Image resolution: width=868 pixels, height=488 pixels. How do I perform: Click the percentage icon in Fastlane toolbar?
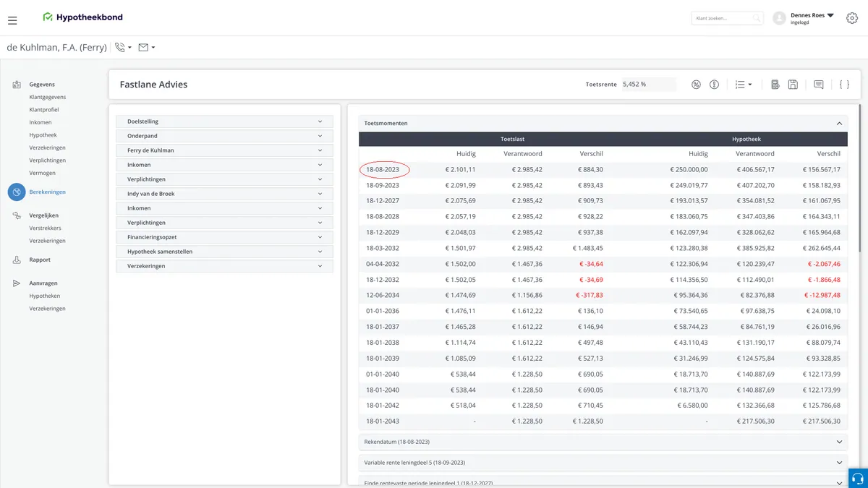point(696,85)
